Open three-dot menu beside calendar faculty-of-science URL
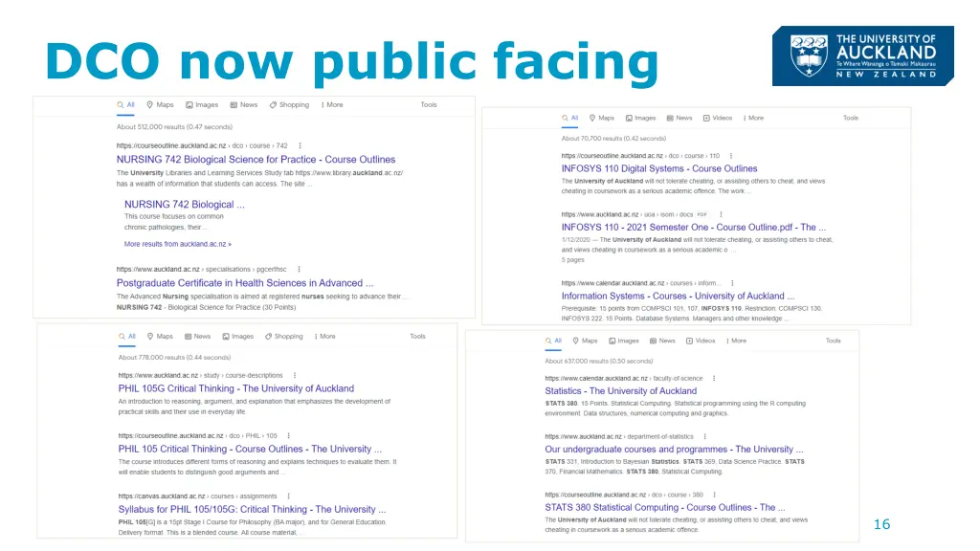Screen dimensions: 980x551 point(714,379)
